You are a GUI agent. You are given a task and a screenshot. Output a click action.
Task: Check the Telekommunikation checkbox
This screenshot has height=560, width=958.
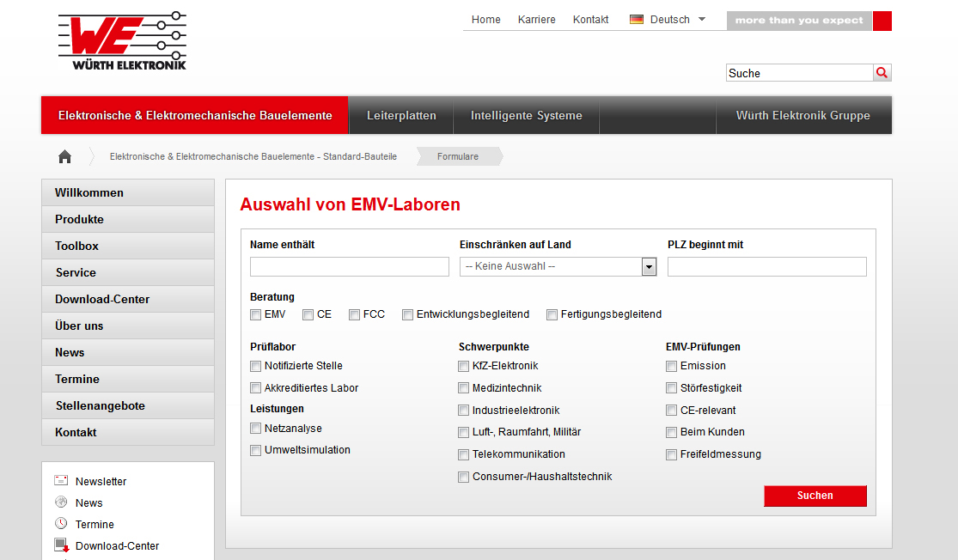coord(463,455)
